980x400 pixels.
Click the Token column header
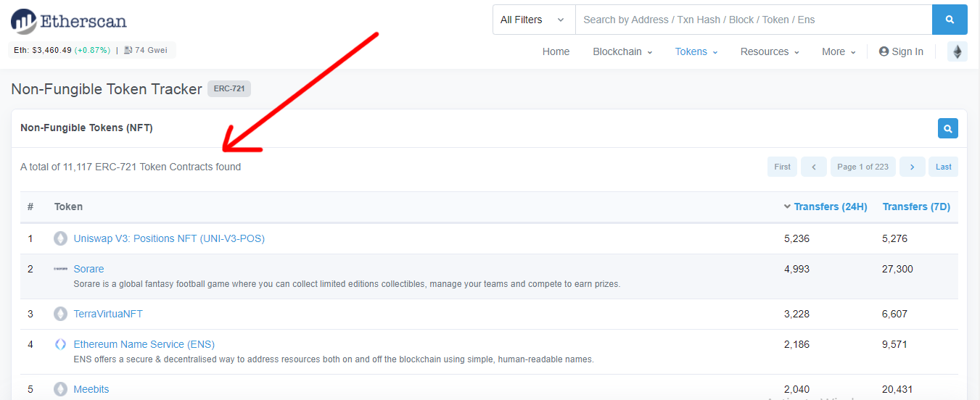tap(68, 207)
